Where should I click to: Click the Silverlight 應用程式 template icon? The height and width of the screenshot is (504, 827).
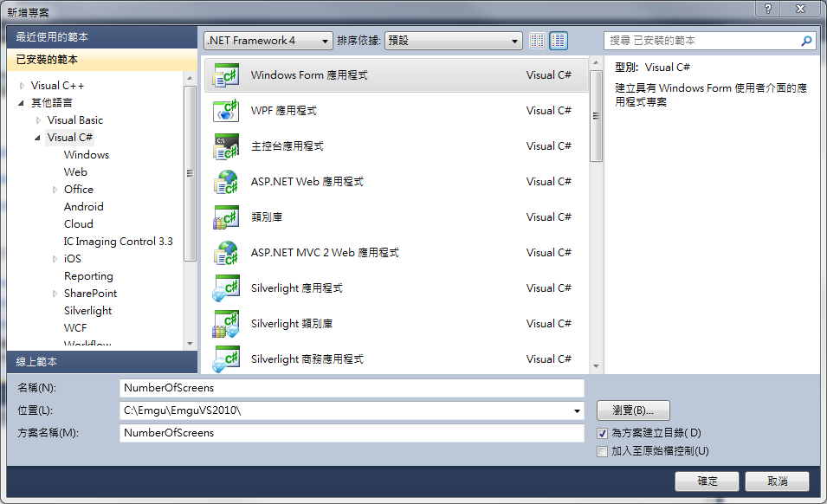226,288
